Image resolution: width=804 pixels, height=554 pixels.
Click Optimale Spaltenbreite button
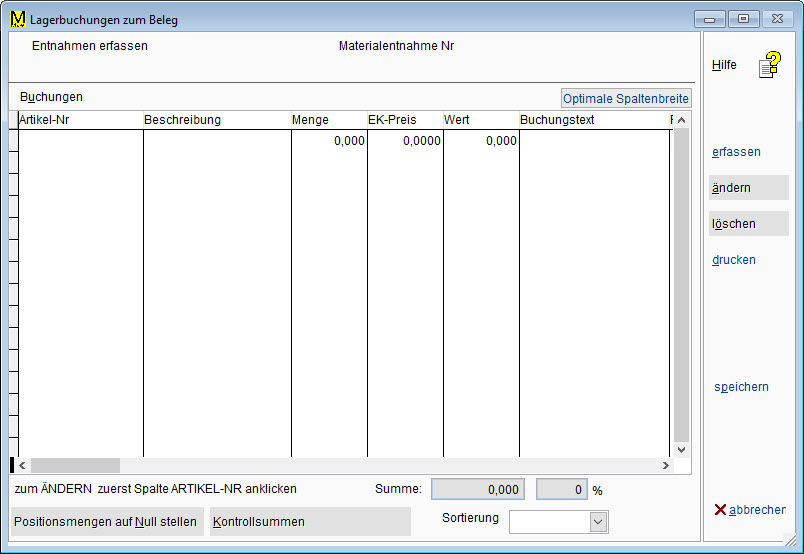pyautogui.click(x=626, y=99)
